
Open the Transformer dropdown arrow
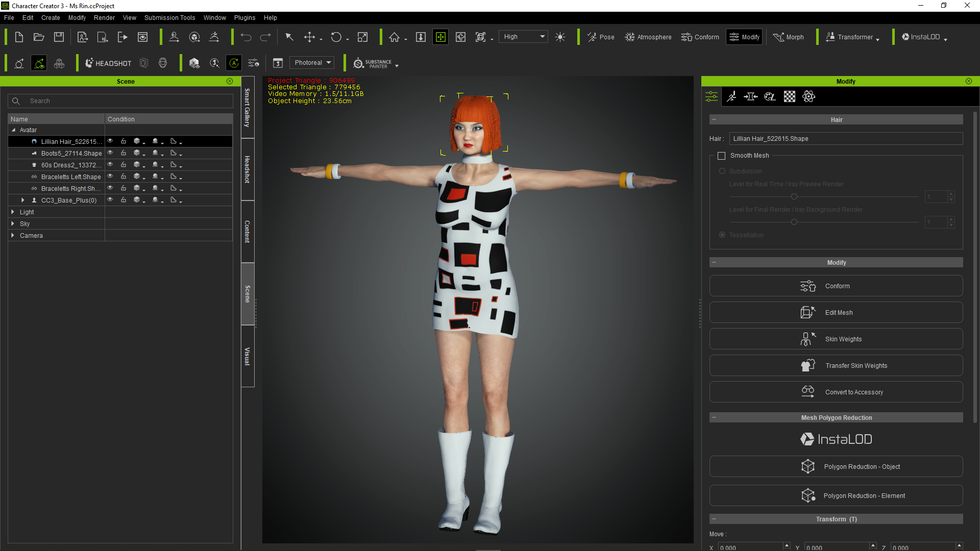(877, 39)
